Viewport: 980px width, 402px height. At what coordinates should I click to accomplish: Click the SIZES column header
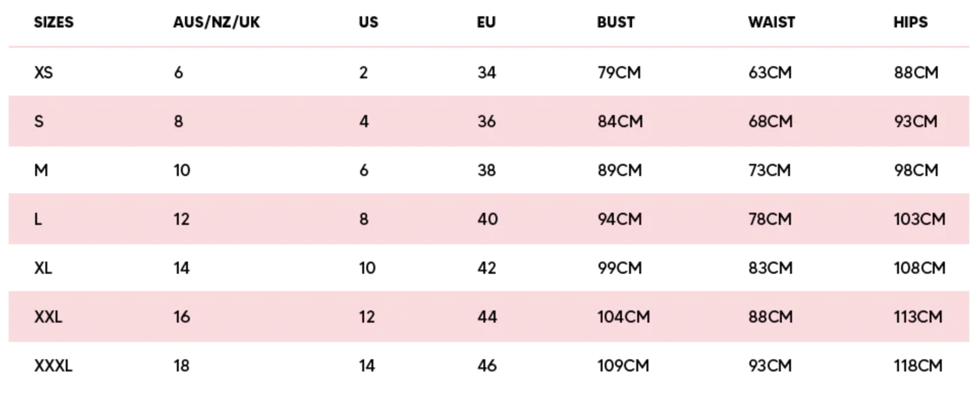[53, 22]
